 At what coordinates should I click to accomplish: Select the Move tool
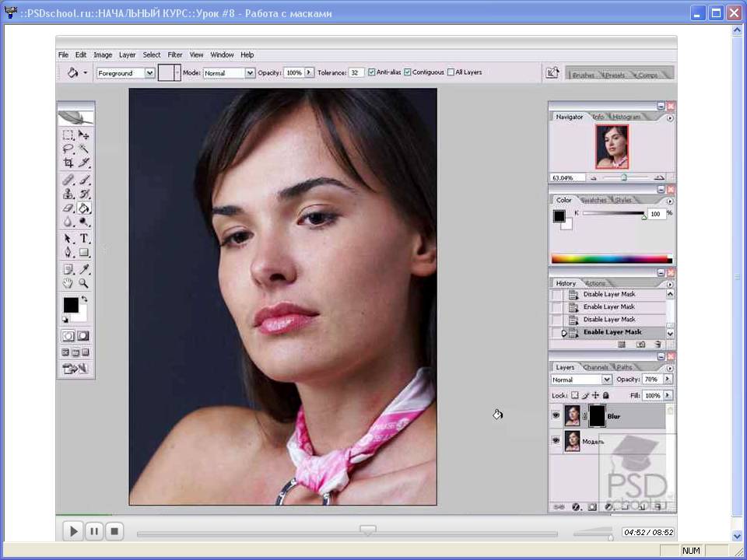tap(84, 135)
